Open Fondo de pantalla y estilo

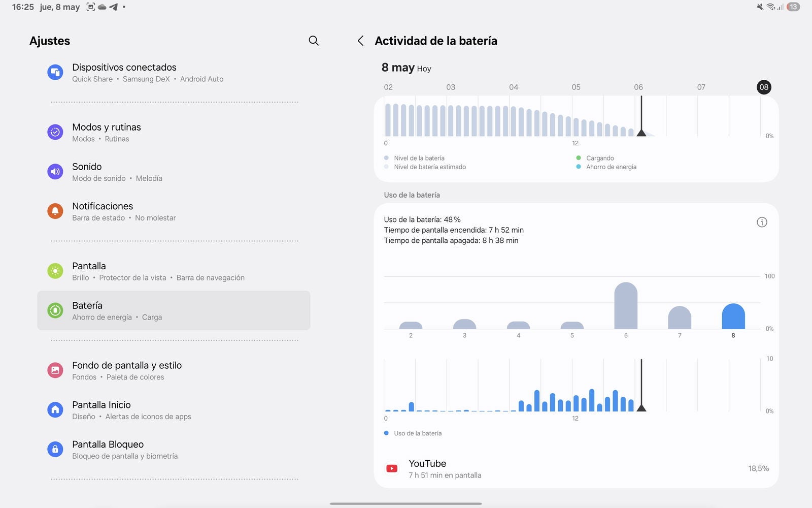[x=174, y=370]
